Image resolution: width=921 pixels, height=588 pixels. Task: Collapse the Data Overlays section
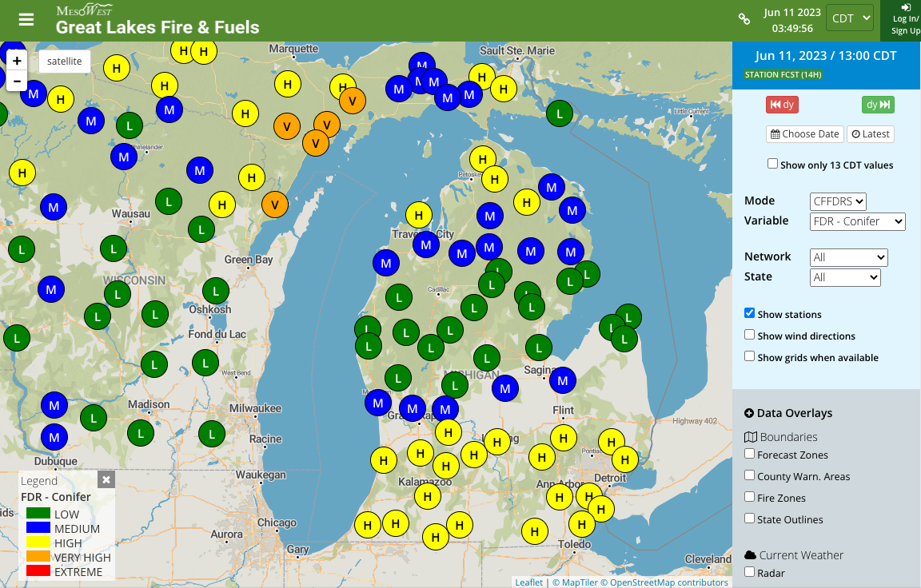pyautogui.click(x=749, y=413)
